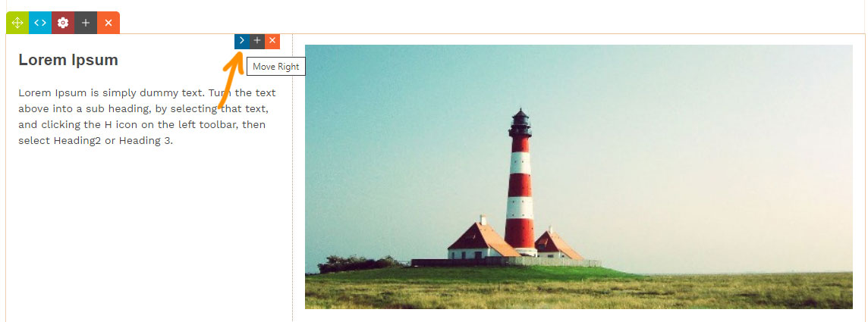This screenshot has width=868, height=322.
Task: Click the dotted divider between columns
Action: click(x=292, y=177)
